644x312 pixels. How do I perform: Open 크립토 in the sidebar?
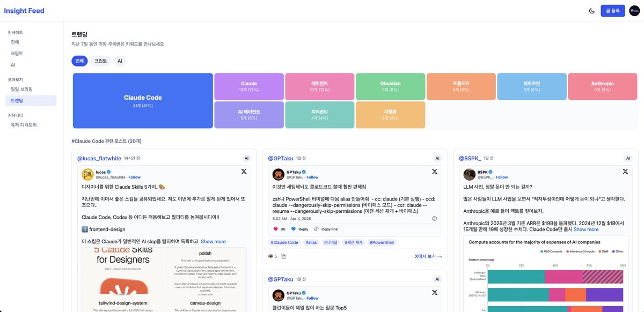pyautogui.click(x=32, y=54)
